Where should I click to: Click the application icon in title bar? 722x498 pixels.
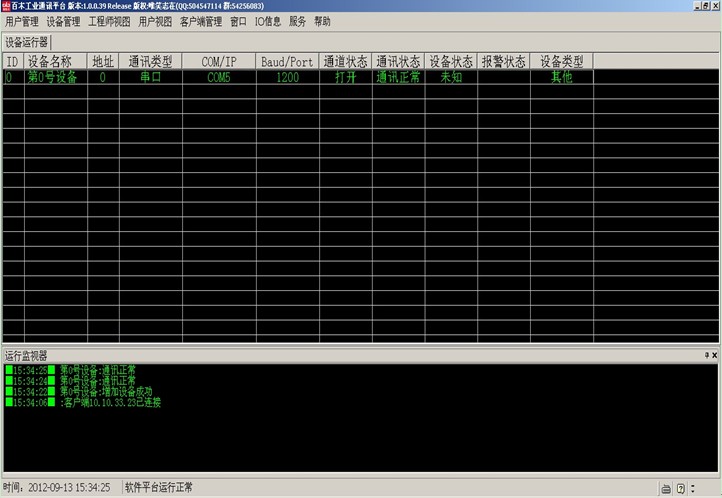[x=6, y=6]
